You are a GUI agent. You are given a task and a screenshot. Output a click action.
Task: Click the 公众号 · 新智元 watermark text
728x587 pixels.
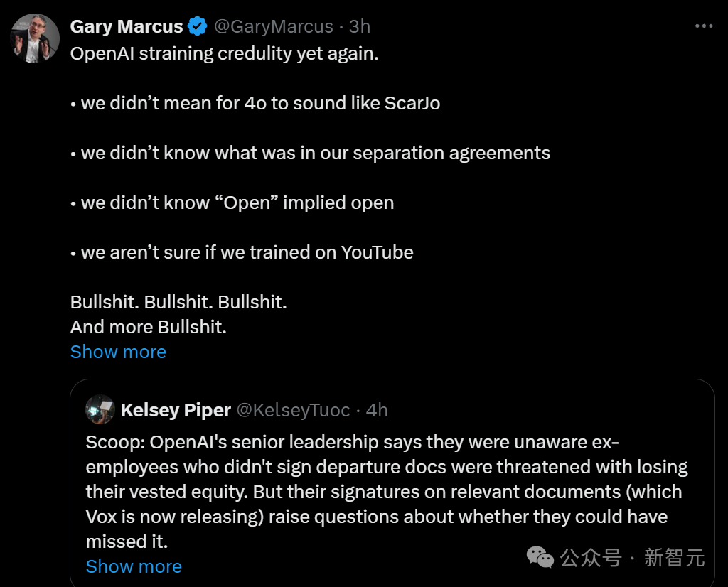coord(632,558)
